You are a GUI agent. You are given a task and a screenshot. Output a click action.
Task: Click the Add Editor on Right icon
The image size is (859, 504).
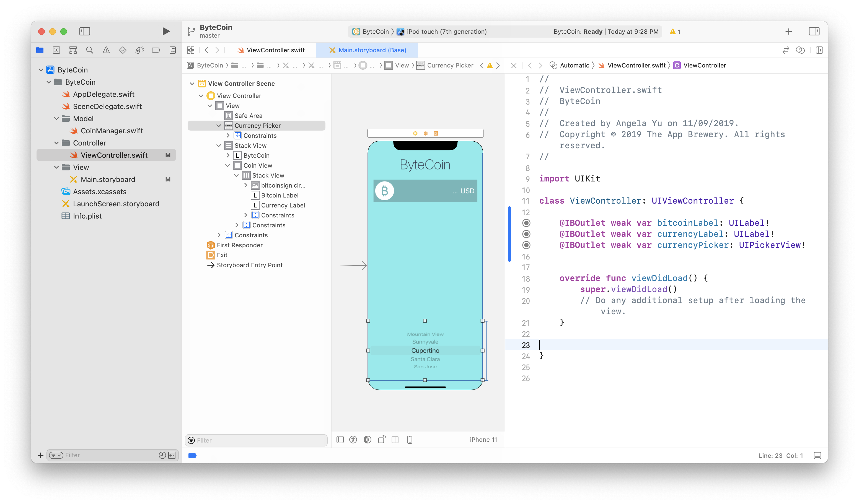tap(819, 50)
